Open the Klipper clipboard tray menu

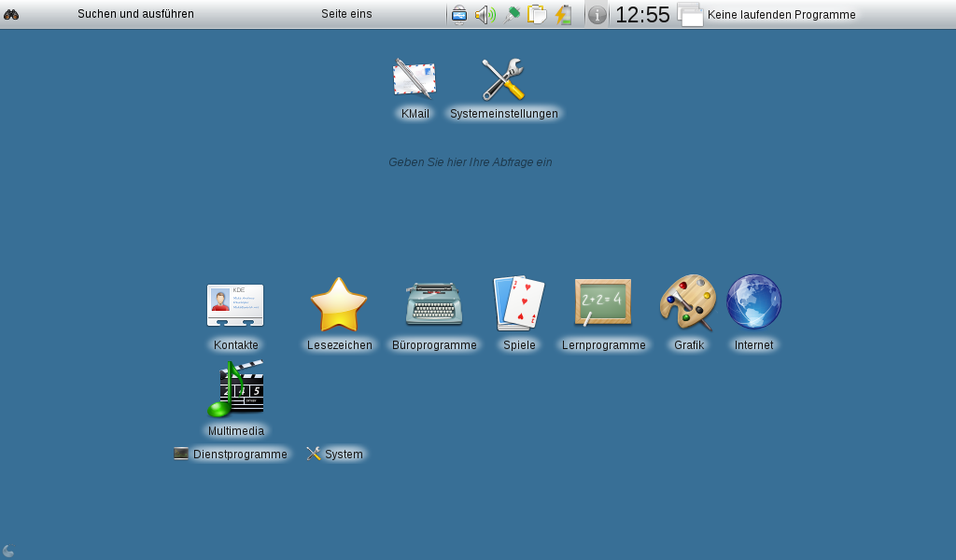pos(537,14)
